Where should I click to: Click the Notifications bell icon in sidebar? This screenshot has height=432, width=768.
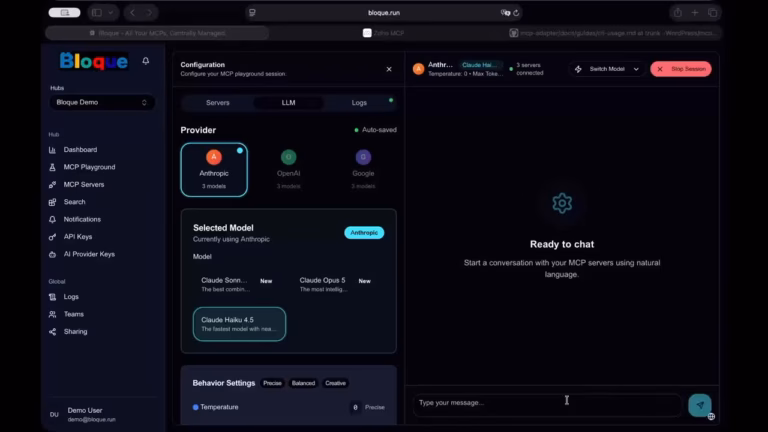tap(52, 219)
